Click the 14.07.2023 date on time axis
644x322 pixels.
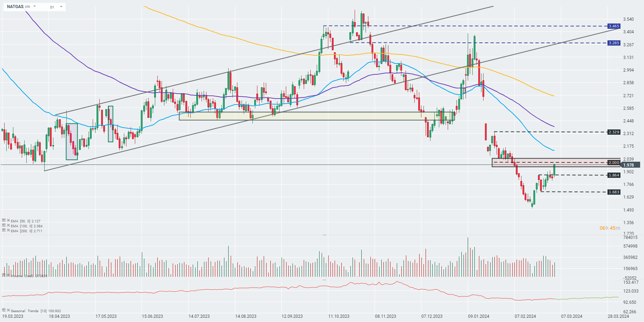[199, 316]
